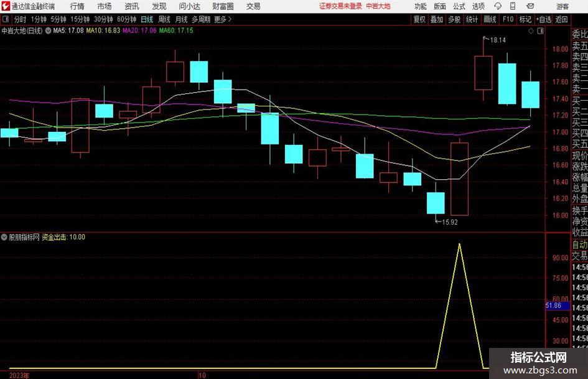Click the yellow indicator peak

pos(459,245)
